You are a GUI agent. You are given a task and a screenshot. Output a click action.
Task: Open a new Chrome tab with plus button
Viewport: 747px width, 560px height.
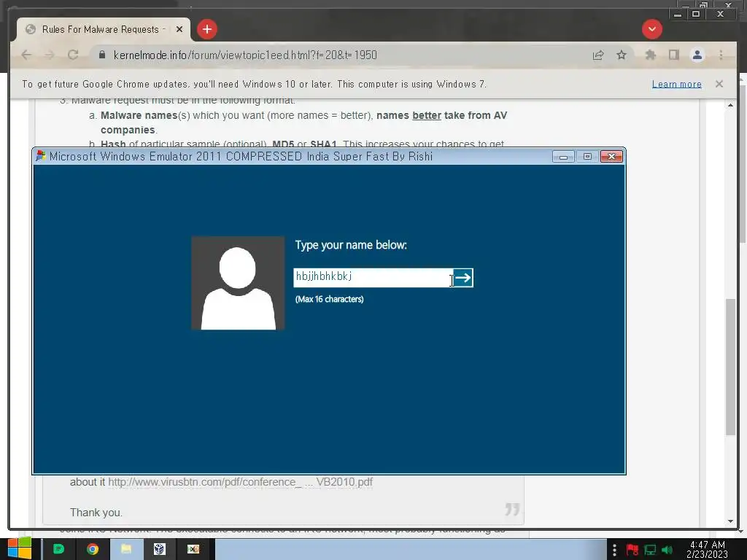pyautogui.click(x=206, y=29)
